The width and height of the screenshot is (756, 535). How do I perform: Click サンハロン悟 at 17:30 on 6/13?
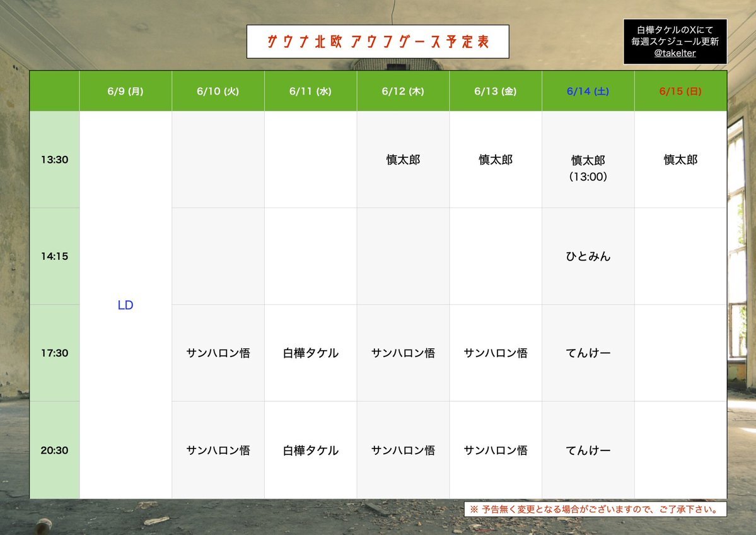[x=496, y=353]
